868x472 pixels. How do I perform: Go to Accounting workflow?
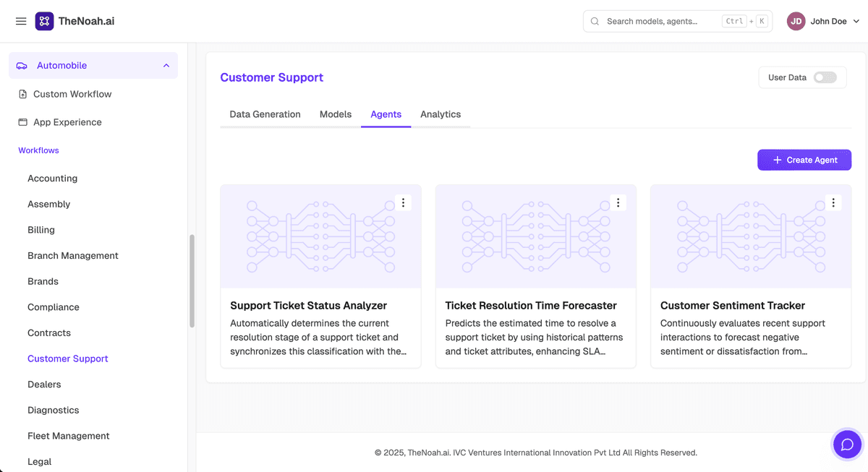[52, 179]
